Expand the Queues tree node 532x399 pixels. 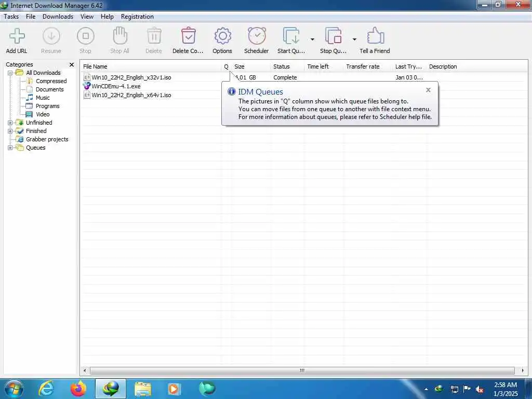[x=10, y=148]
